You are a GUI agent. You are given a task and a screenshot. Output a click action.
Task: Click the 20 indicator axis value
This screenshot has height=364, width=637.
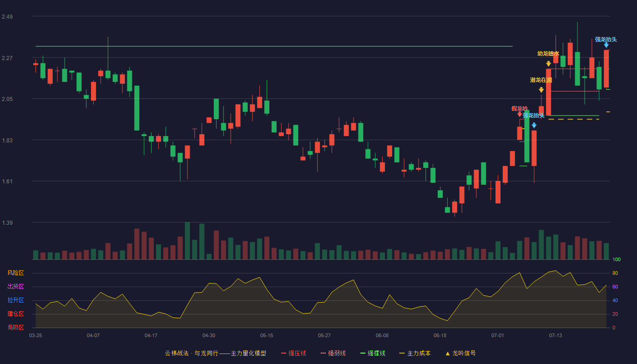pos(615,314)
